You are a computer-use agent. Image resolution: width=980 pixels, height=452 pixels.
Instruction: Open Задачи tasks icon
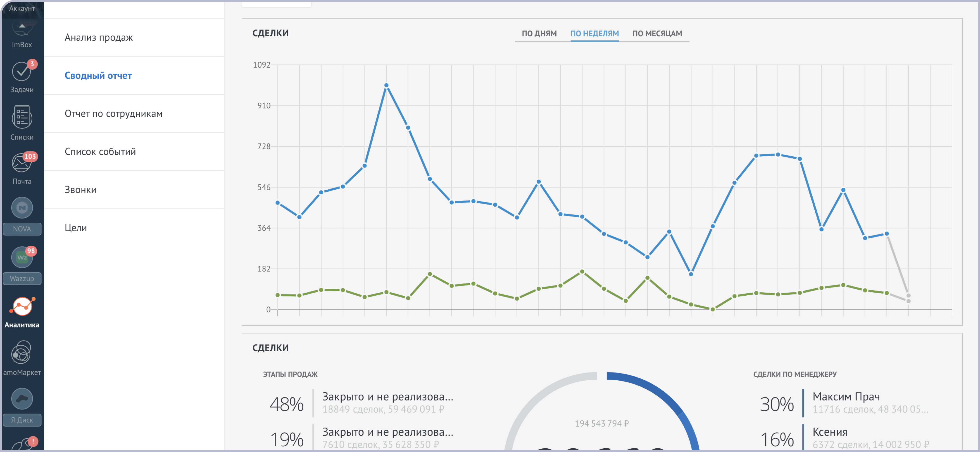click(22, 71)
